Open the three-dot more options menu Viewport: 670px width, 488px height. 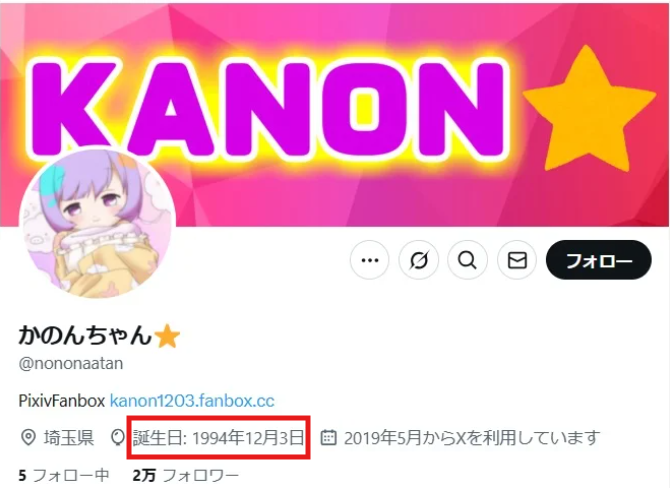coord(370,260)
